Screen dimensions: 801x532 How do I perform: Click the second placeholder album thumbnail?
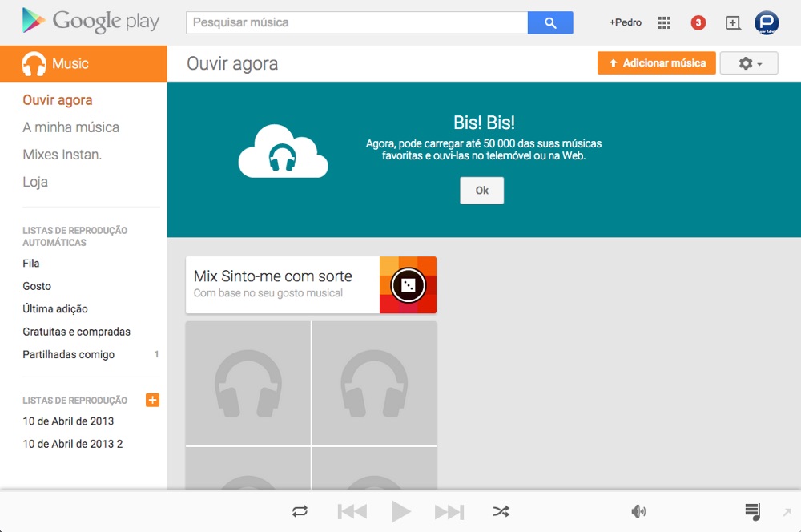click(x=374, y=383)
